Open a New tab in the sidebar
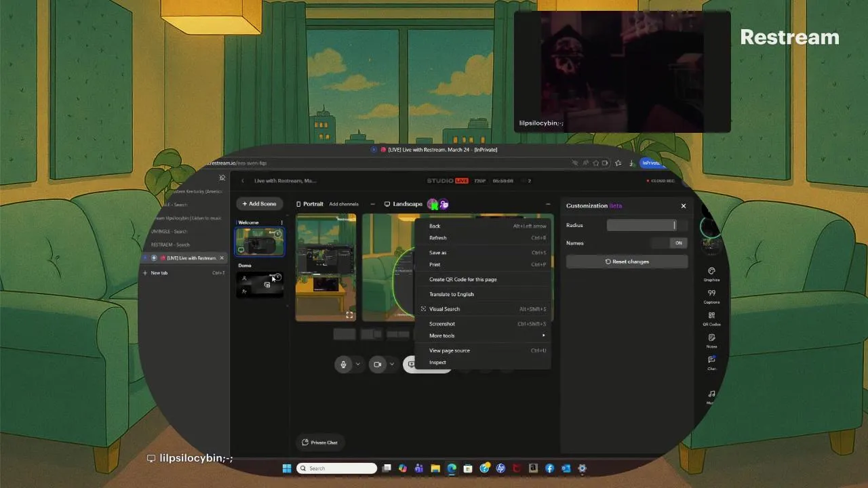The height and width of the screenshot is (488, 868). [183, 272]
